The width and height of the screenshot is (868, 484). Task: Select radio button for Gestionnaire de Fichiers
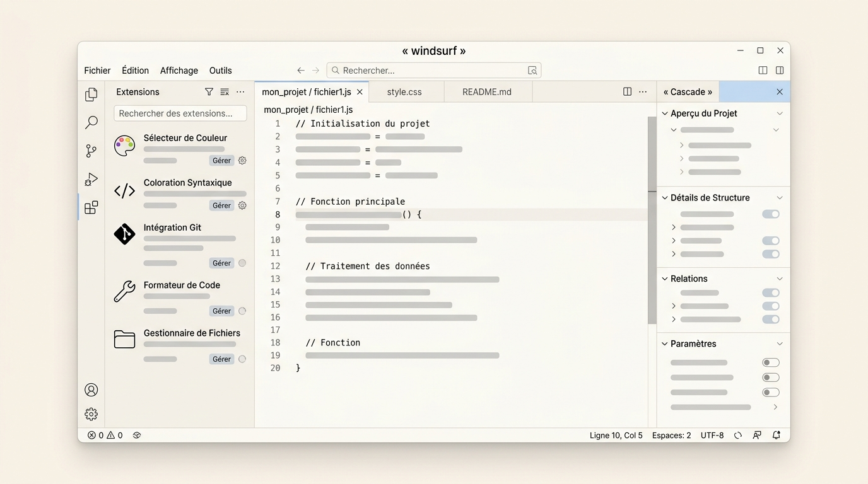pyautogui.click(x=242, y=359)
